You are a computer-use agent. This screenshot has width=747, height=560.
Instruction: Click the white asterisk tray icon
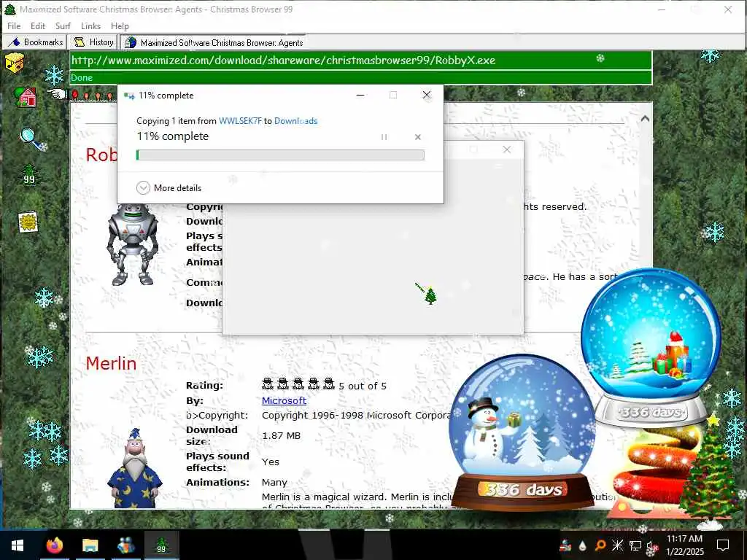[x=617, y=545]
